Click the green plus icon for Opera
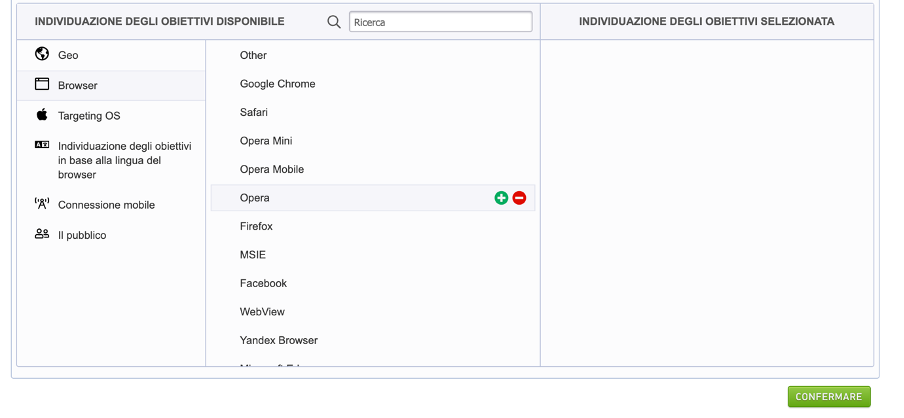The image size is (904, 418). coord(501,198)
